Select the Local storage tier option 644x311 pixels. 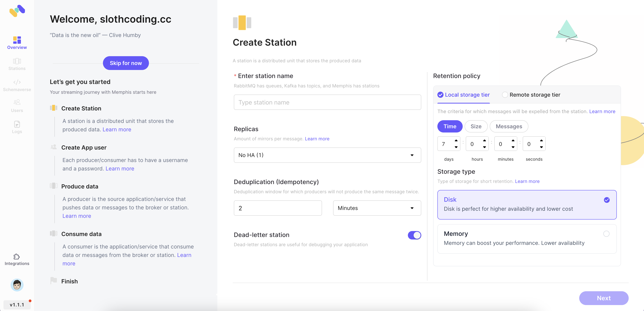pos(463,95)
